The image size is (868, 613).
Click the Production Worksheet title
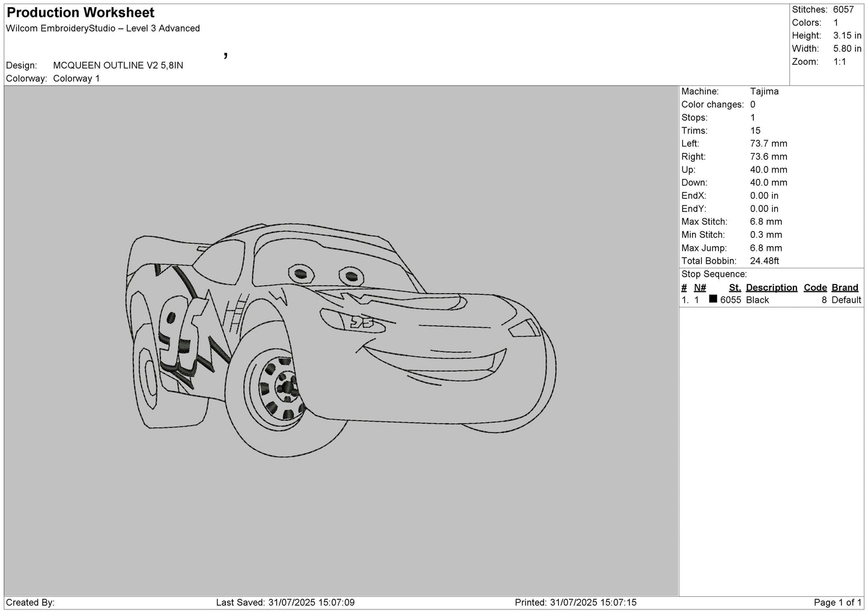click(x=80, y=13)
